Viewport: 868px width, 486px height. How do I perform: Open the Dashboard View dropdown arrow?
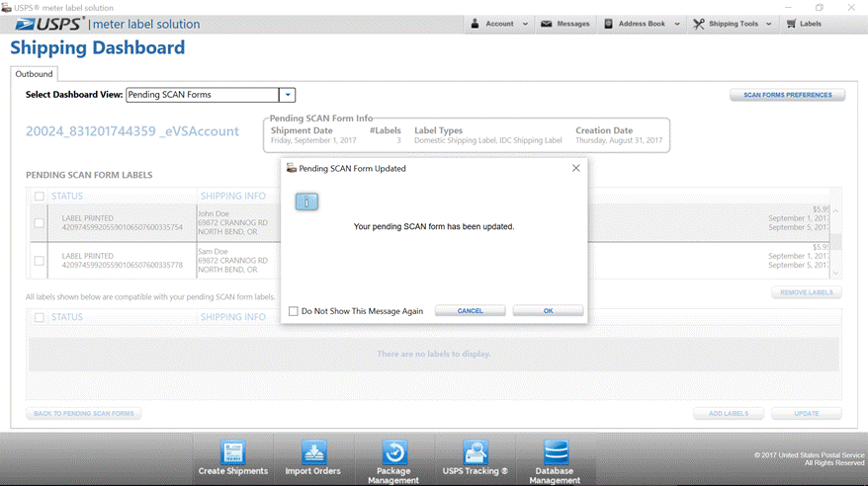point(288,95)
